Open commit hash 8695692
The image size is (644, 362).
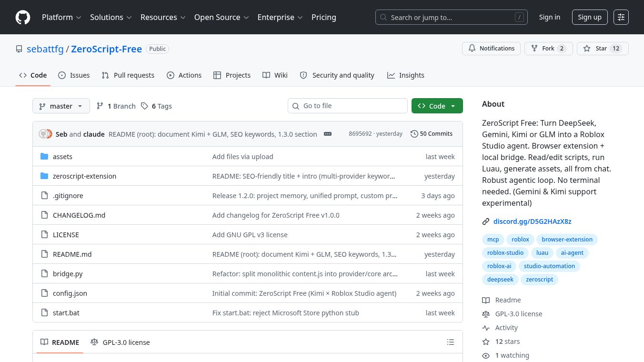click(360, 134)
